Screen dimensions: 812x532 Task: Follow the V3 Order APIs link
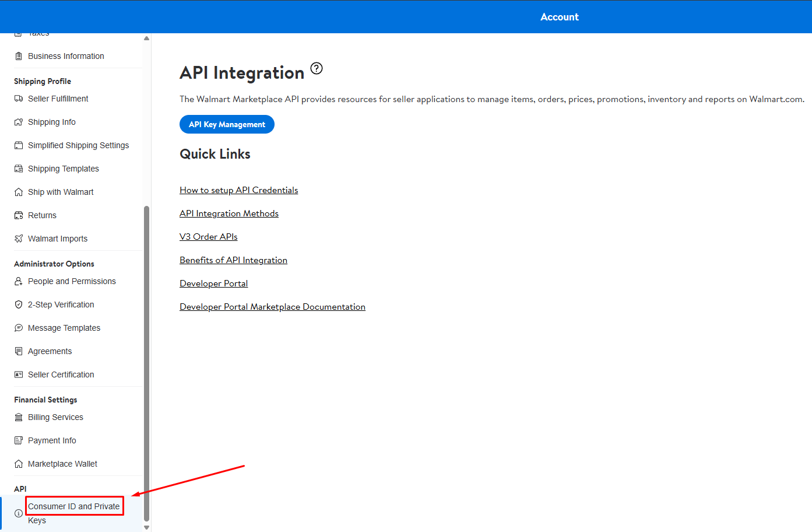tap(209, 237)
